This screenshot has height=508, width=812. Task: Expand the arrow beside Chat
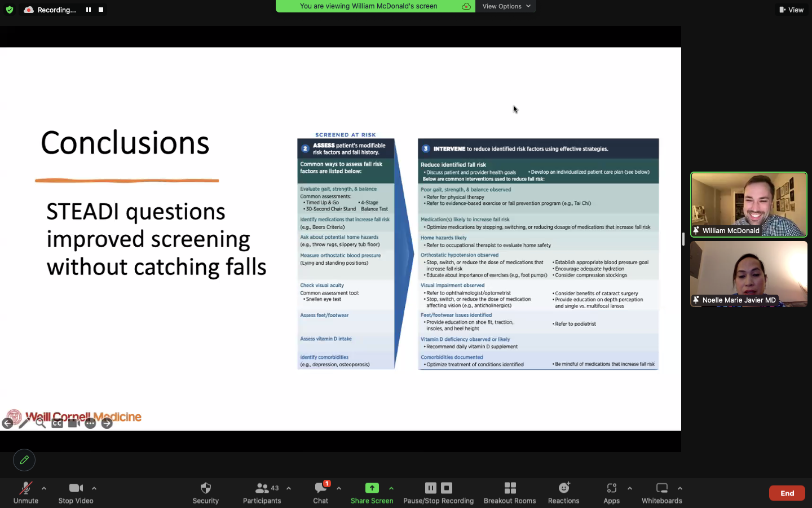point(339,488)
